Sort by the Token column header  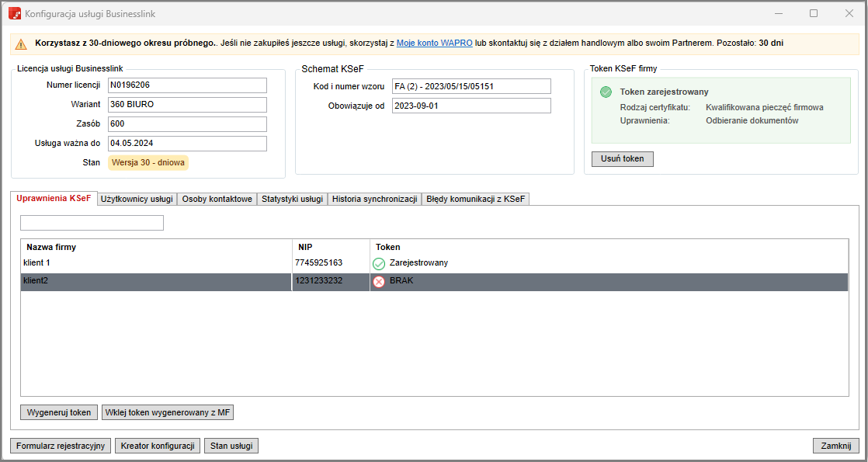click(609, 247)
